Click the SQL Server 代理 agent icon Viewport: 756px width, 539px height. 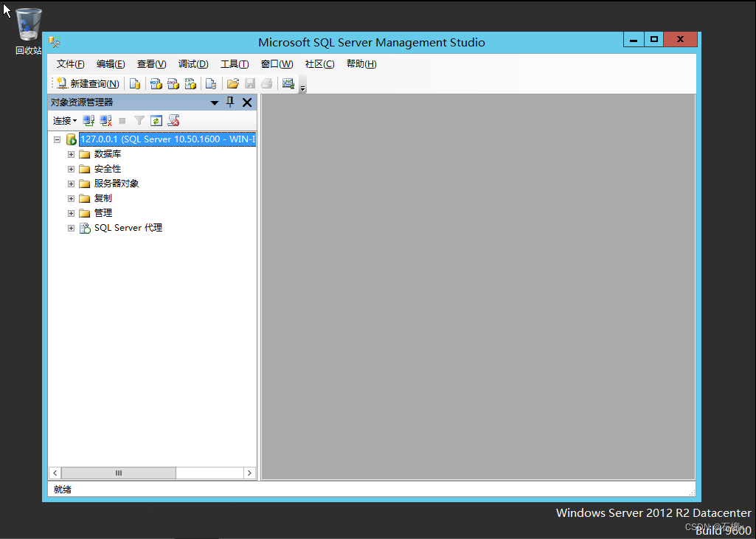click(x=85, y=228)
